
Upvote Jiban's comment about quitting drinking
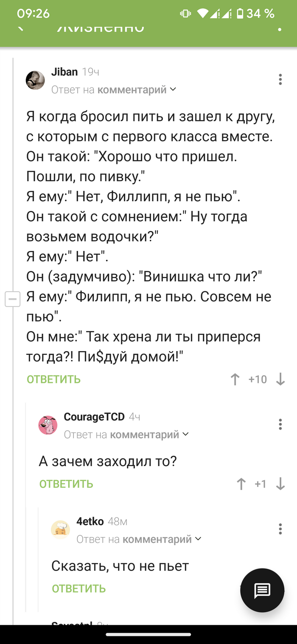tap(235, 380)
